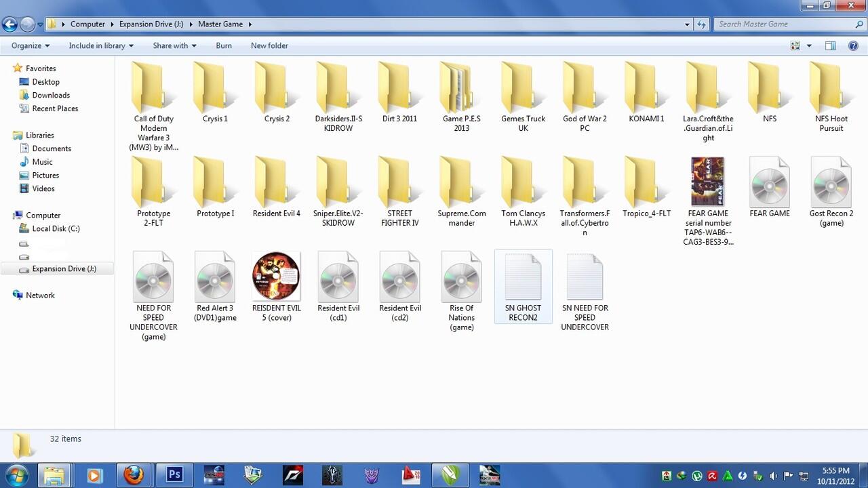The height and width of the screenshot is (488, 868).
Task: Click the change view icon
Action: pyautogui.click(x=795, y=45)
